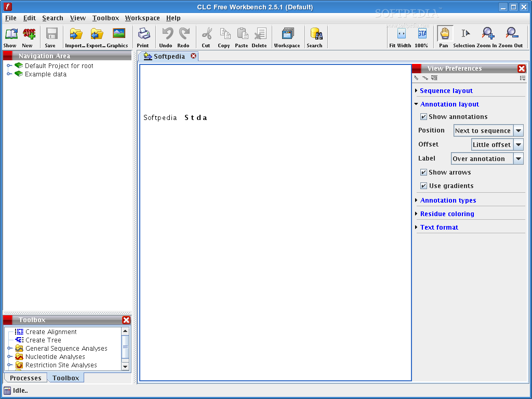The height and width of the screenshot is (399, 532).
Task: Click the 100% zoom icon
Action: 422,34
